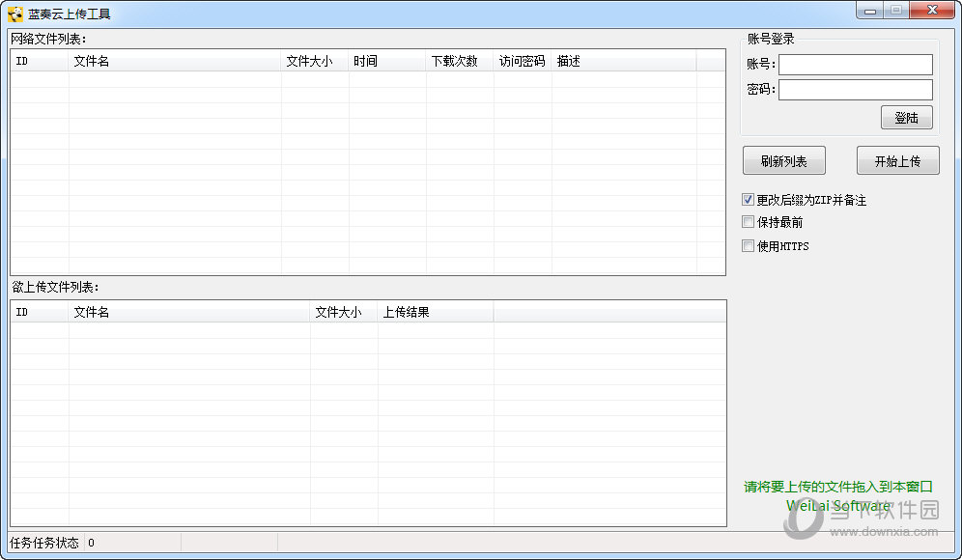Viewport: 962px width, 560px height.
Task: Click the 访问密码 column header
Action: pos(523,61)
